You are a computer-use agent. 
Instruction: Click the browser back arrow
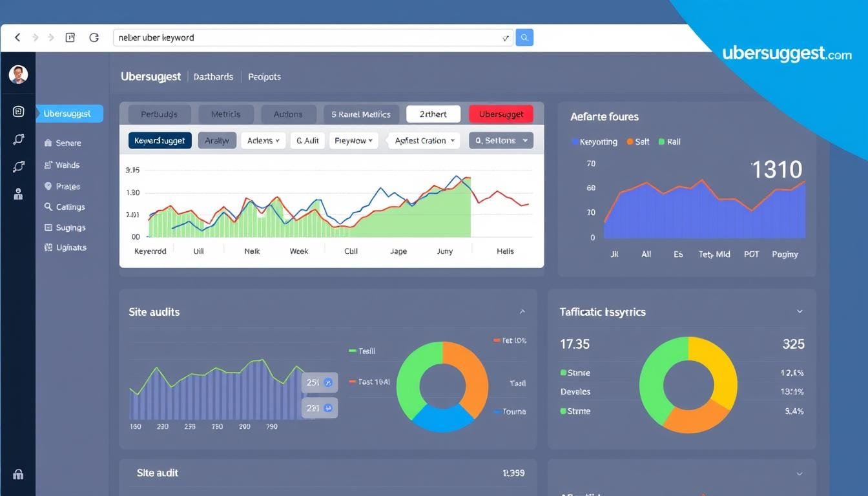point(17,37)
